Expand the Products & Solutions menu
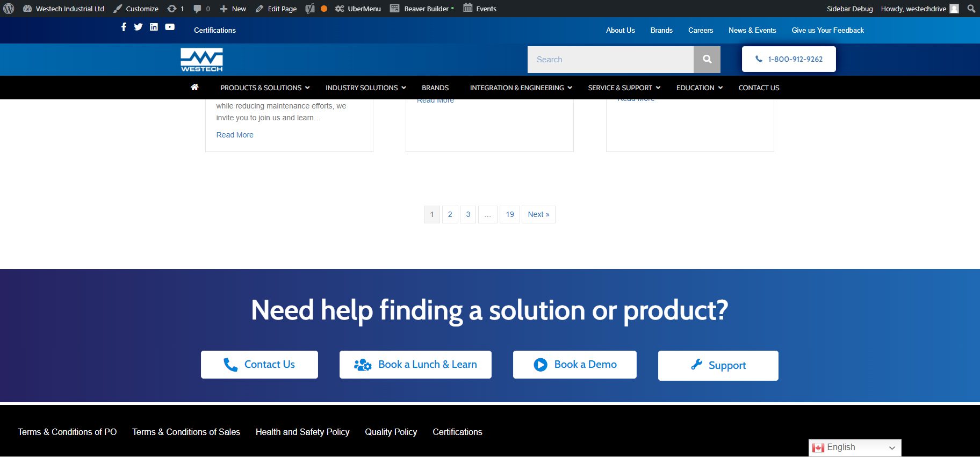This screenshot has width=980, height=457. (x=265, y=88)
